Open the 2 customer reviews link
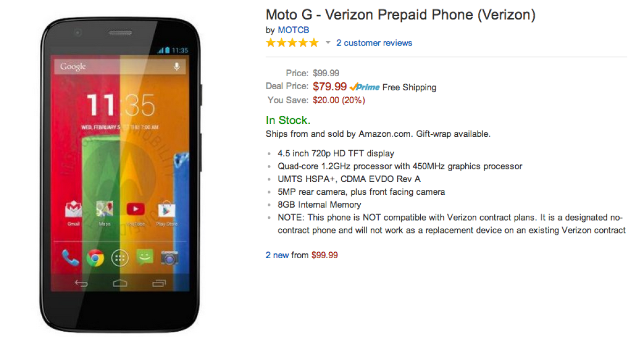The width and height of the screenshot is (644, 337). pos(374,43)
